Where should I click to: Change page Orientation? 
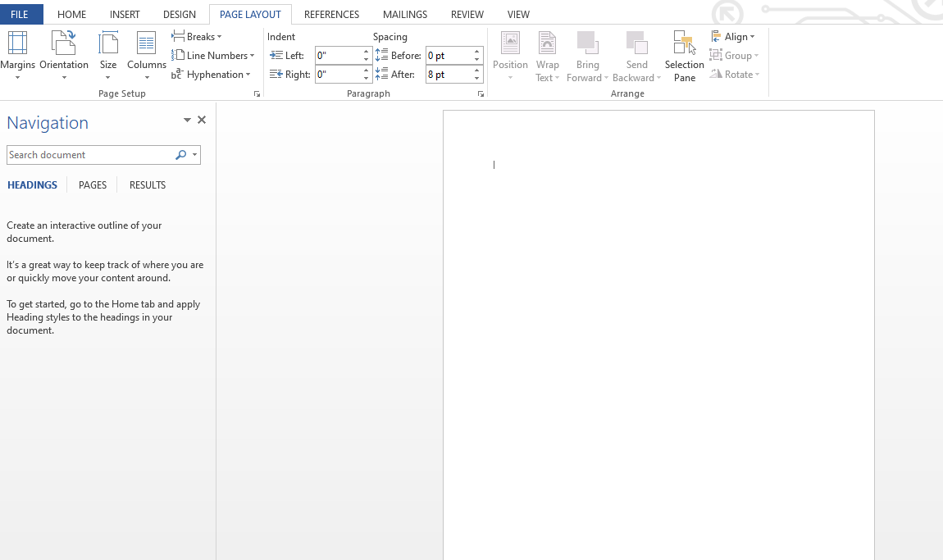tap(64, 55)
